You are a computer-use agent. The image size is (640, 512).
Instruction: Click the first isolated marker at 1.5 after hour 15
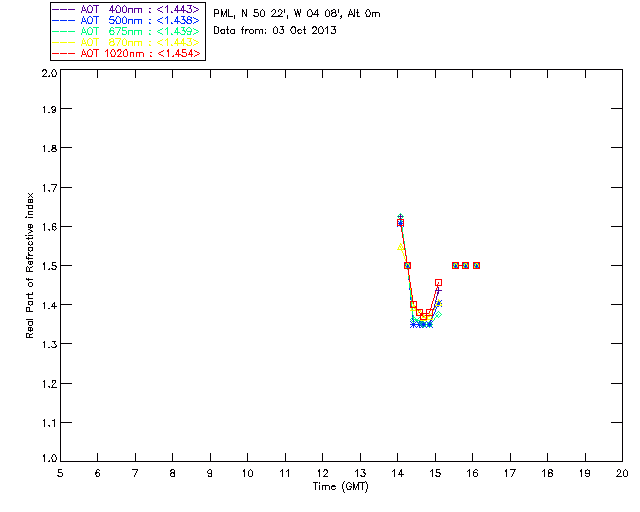[x=456, y=265]
